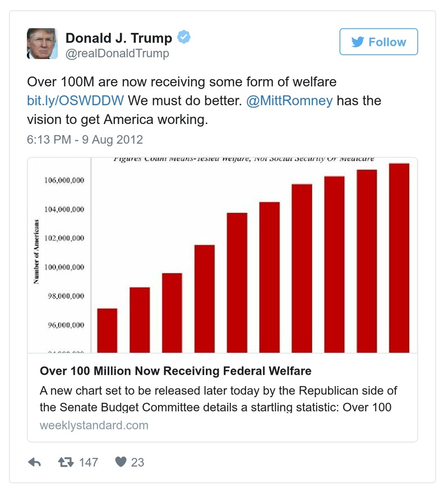Click the retweet icon showing 147

tap(67, 462)
